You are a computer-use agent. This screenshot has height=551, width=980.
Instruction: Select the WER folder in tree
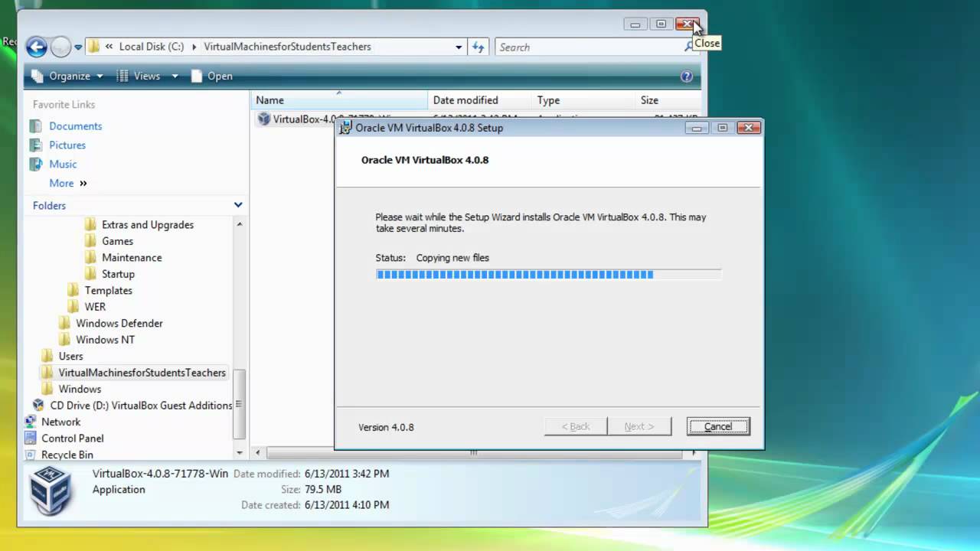tap(95, 307)
